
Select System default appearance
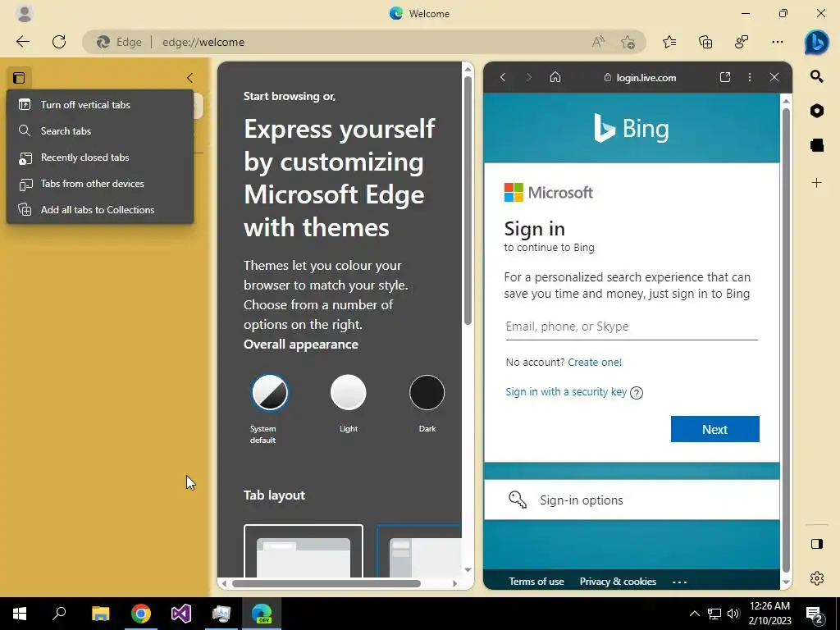coord(269,393)
